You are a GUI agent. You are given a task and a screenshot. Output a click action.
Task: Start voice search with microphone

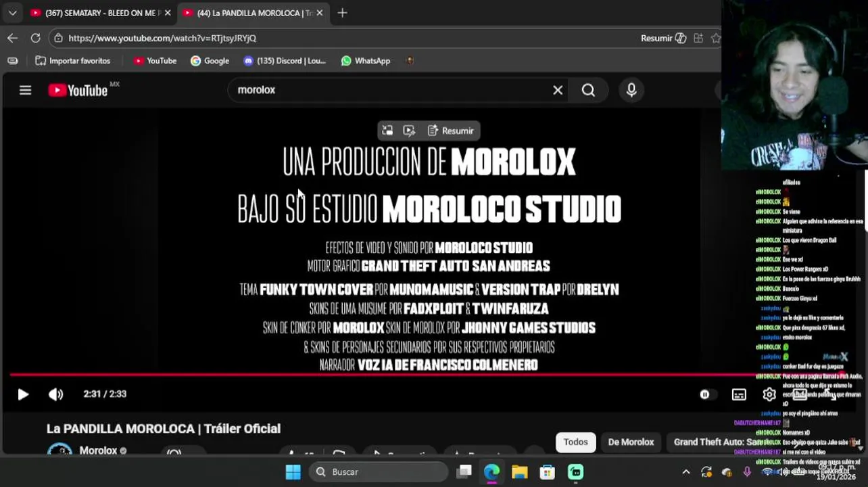coord(631,90)
